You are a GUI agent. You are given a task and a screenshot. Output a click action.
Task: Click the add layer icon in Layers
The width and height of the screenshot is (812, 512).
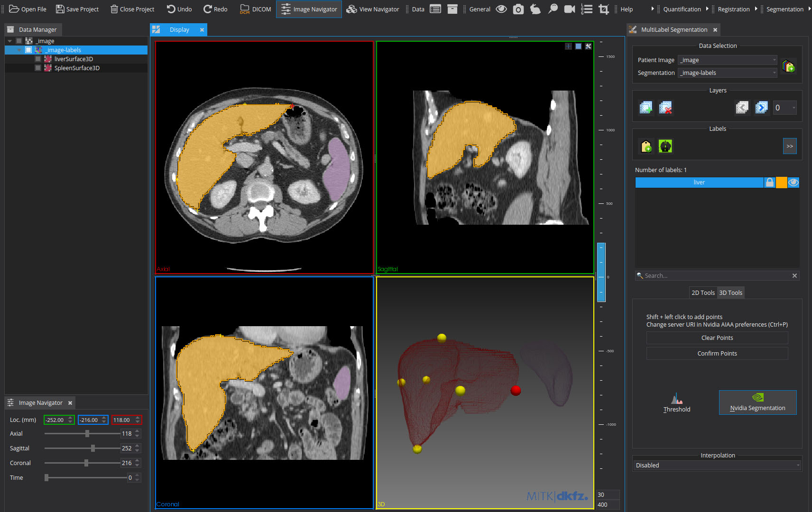(x=646, y=108)
